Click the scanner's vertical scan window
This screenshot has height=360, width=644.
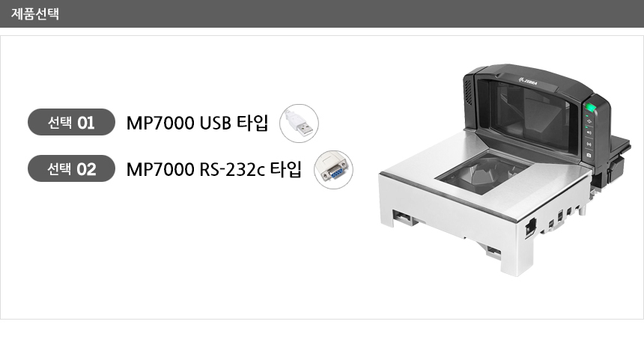(530, 111)
